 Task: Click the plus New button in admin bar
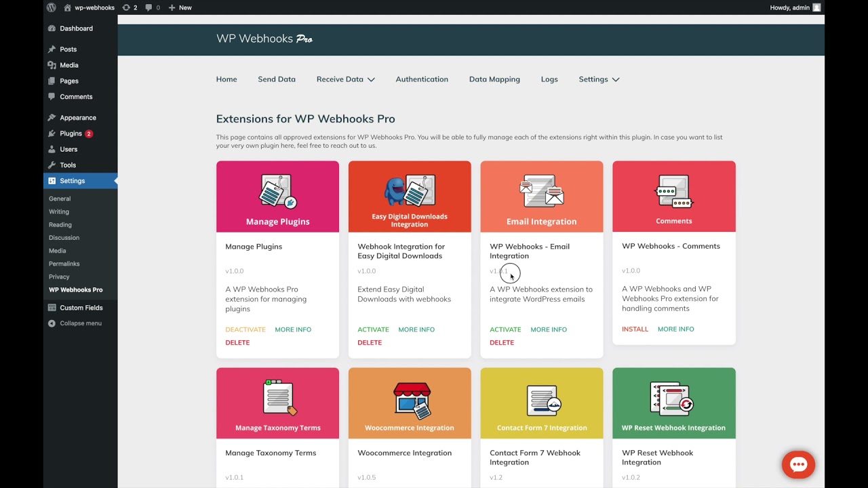(x=180, y=7)
